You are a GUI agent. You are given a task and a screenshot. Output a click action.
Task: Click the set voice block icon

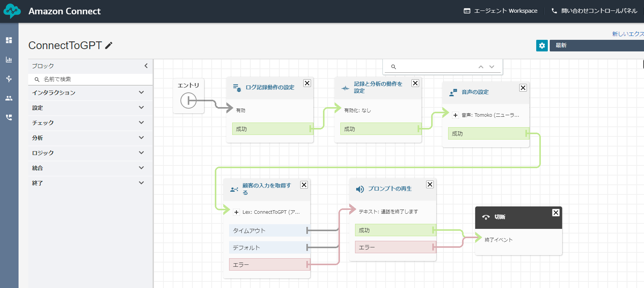453,92
